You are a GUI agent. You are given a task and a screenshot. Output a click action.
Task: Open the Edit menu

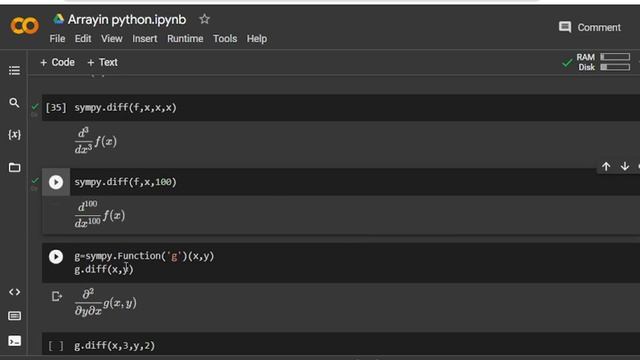(x=83, y=39)
